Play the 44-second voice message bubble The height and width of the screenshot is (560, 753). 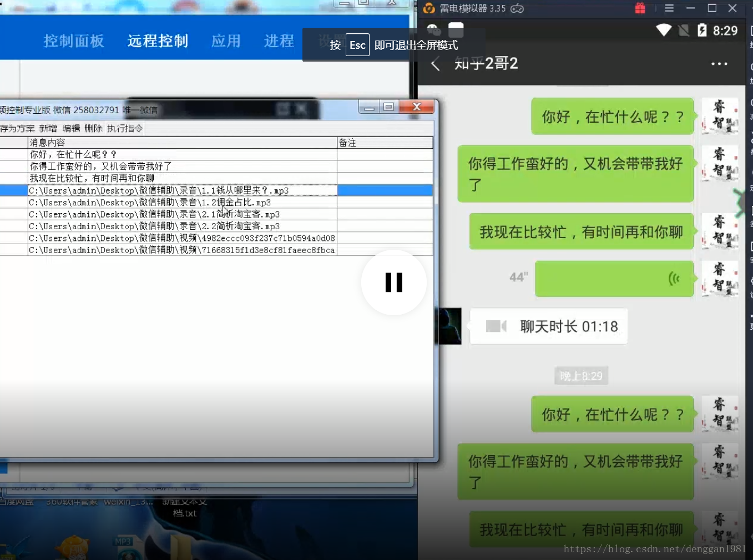pos(614,279)
